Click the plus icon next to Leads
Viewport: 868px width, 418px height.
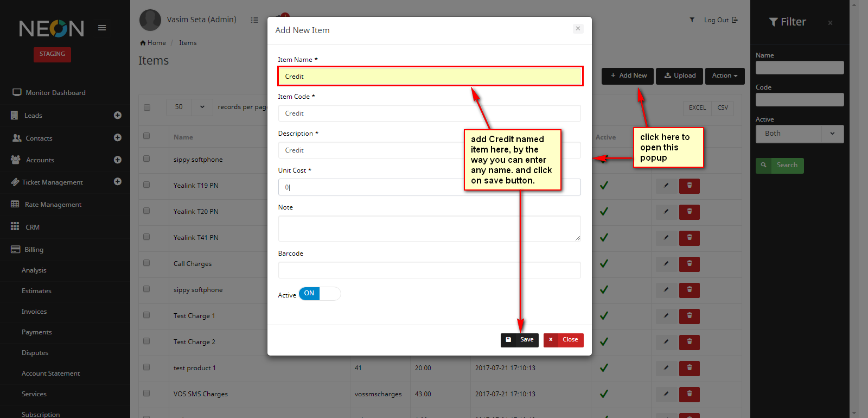coord(118,115)
